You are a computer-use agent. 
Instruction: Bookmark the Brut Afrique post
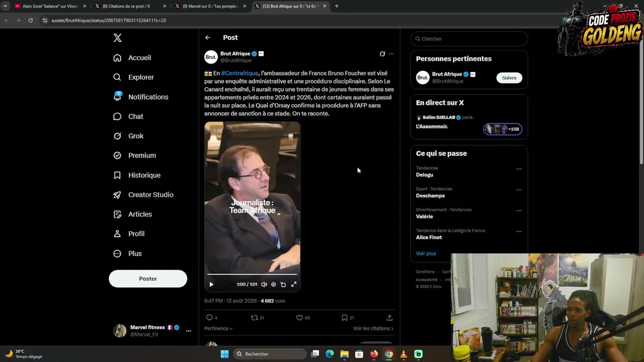(x=345, y=318)
